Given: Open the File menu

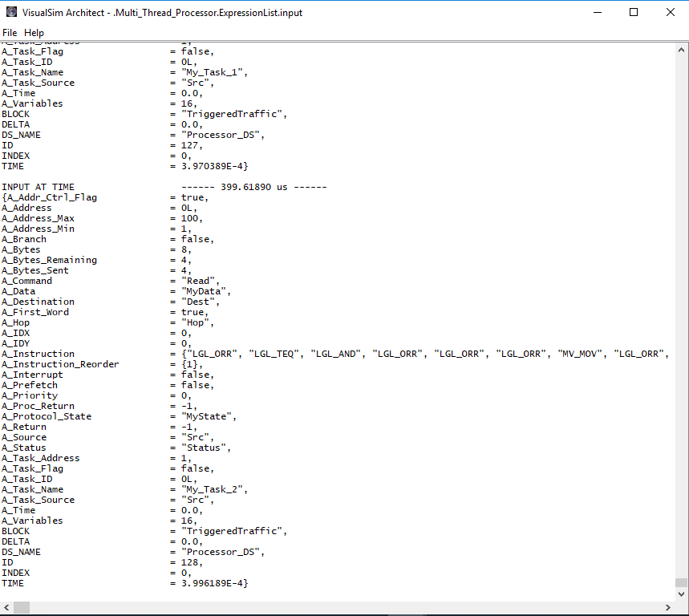Looking at the screenshot, I should [x=10, y=33].
